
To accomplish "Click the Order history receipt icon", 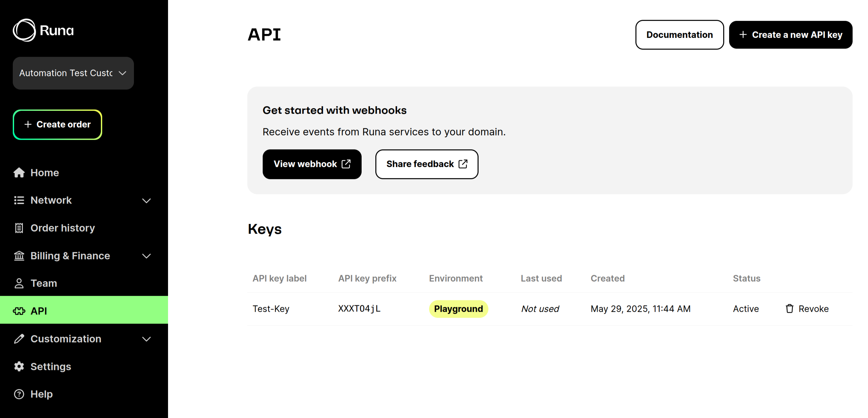I will [x=19, y=228].
